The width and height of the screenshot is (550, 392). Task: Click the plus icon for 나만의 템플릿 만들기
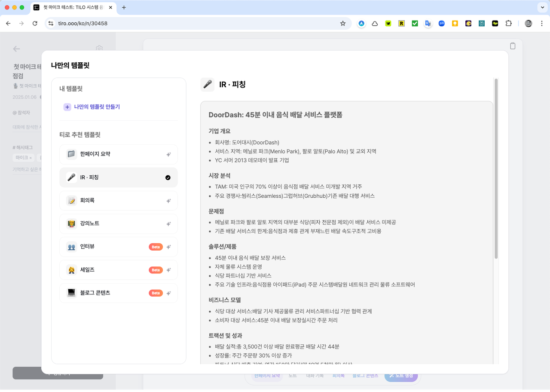coord(67,107)
